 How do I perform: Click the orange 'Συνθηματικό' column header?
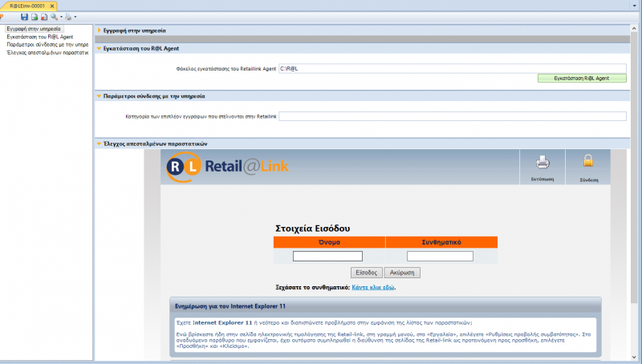(x=441, y=242)
